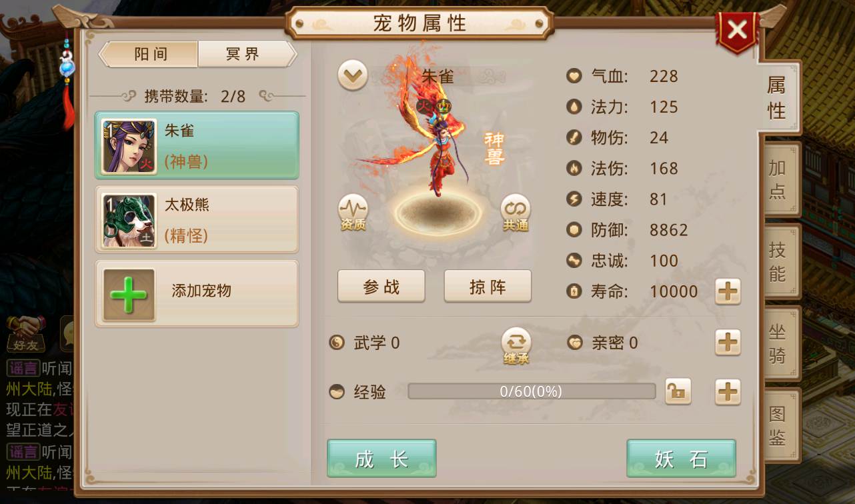Viewport: 855px width, 504px height.
Task: Add lifespan with 寿命 plus button
Action: pyautogui.click(x=728, y=291)
